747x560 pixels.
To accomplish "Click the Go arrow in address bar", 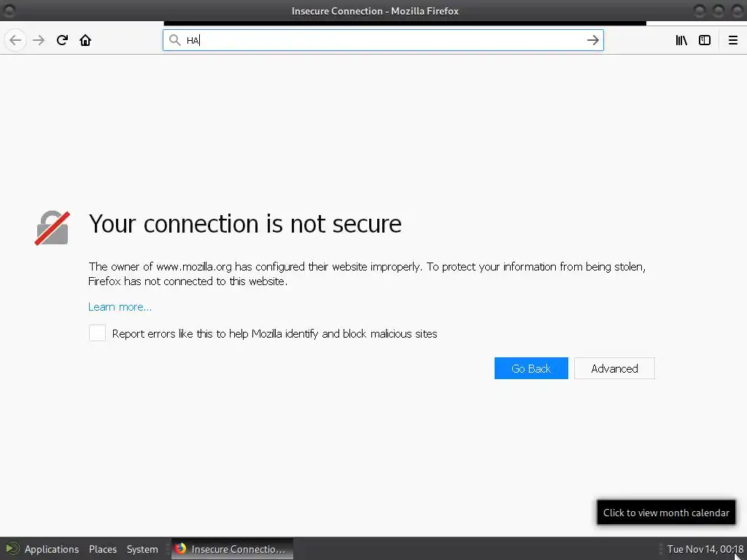I will coord(592,41).
